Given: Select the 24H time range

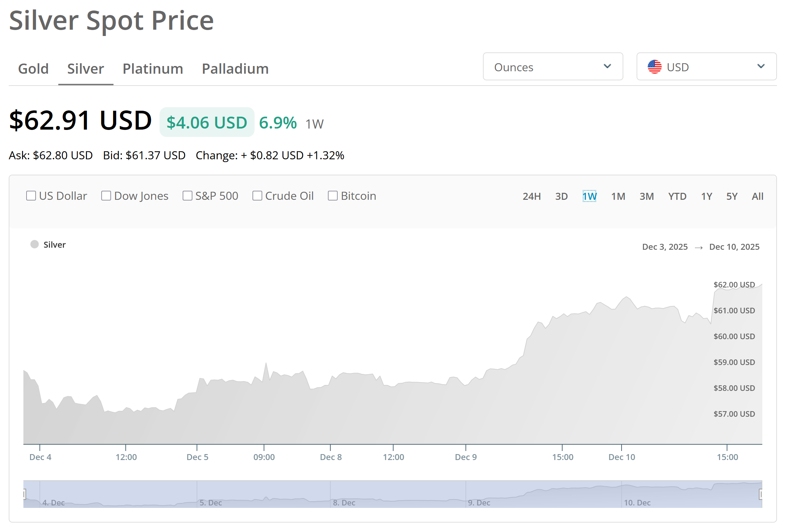Looking at the screenshot, I should point(531,196).
